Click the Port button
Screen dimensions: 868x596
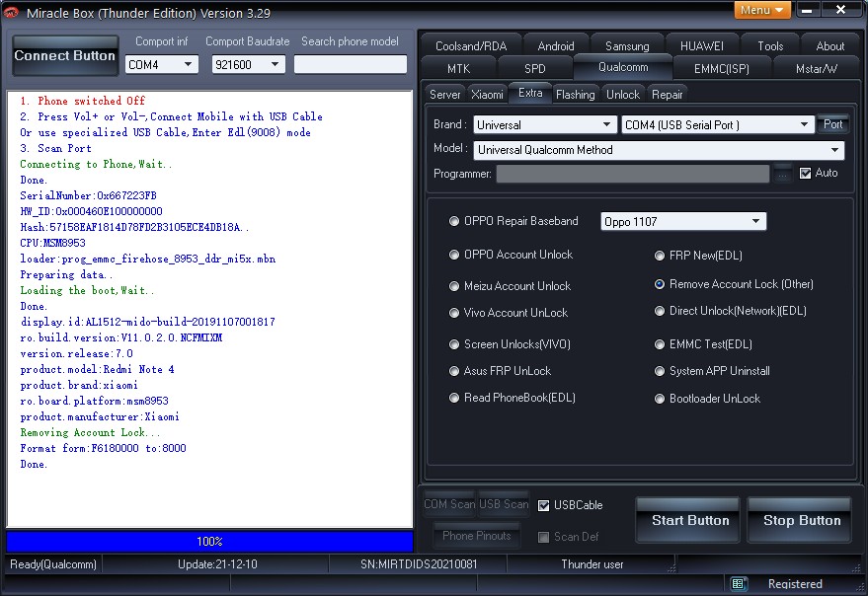(832, 124)
